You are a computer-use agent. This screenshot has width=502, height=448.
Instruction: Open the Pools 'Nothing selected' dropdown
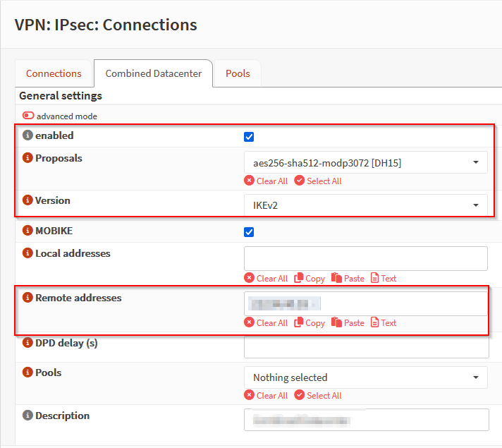click(365, 377)
